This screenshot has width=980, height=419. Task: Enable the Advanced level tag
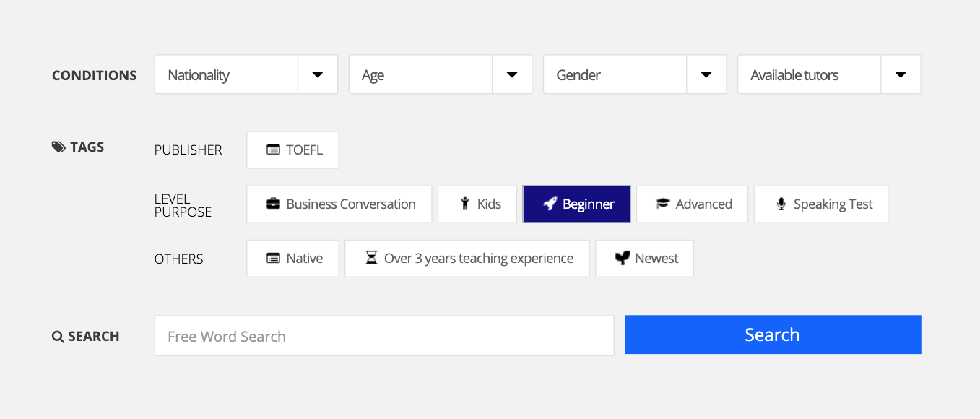(692, 204)
